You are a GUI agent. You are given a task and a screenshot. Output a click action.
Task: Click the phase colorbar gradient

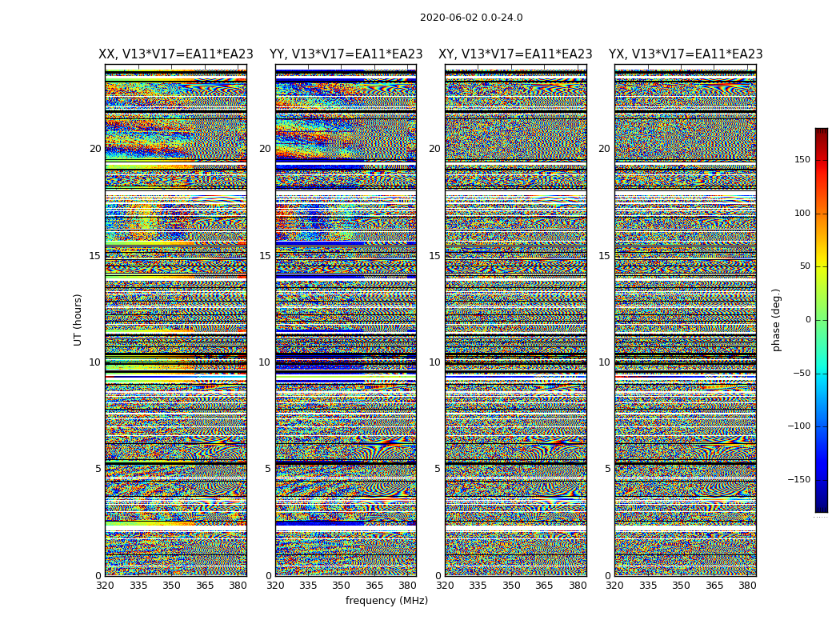[x=822, y=320]
